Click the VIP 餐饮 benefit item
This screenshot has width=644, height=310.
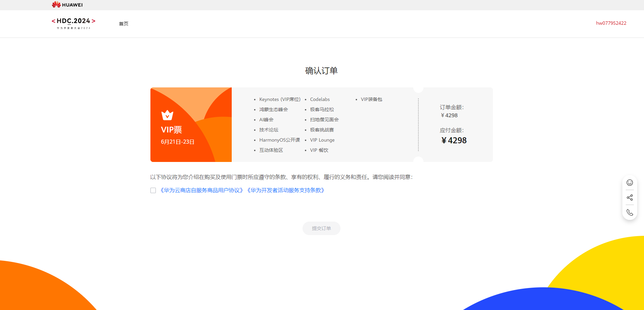[319, 150]
